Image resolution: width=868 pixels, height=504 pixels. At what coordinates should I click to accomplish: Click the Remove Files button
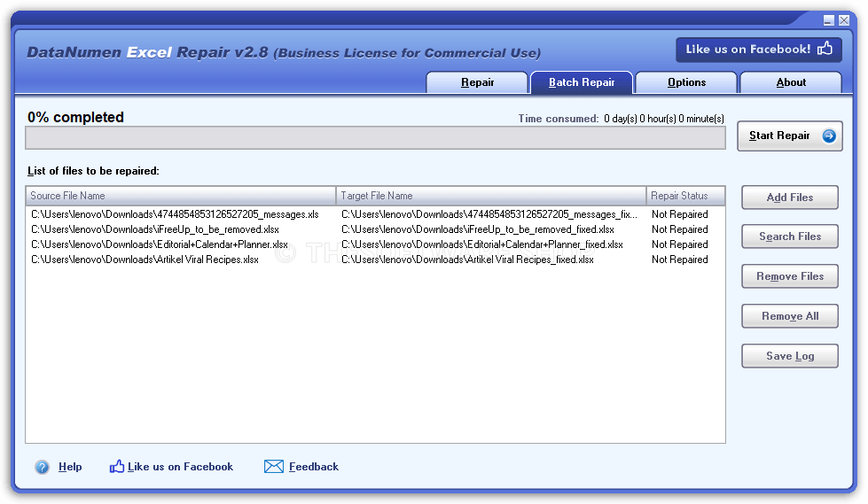[x=790, y=276]
